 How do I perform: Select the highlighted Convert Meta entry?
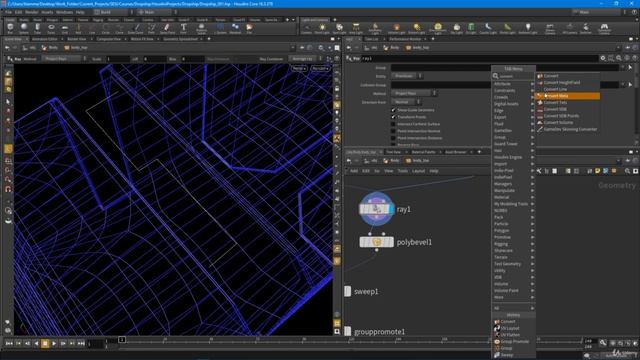567,96
